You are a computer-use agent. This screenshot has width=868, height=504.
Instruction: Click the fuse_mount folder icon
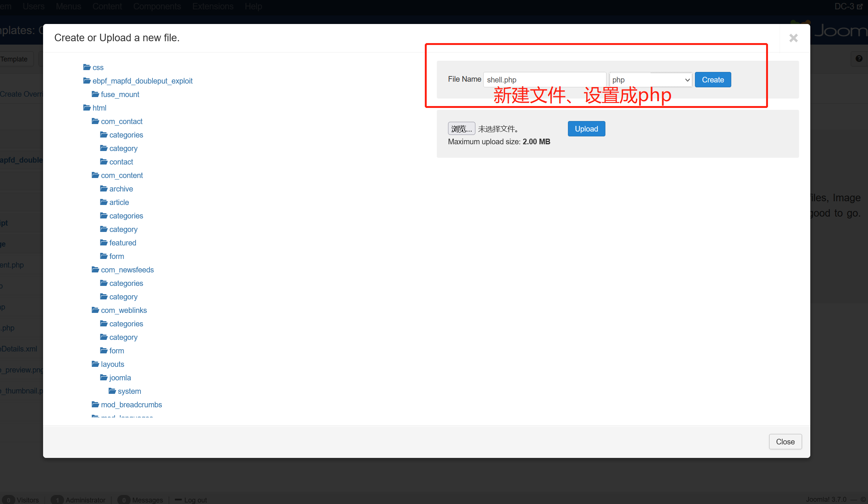pyautogui.click(x=96, y=94)
